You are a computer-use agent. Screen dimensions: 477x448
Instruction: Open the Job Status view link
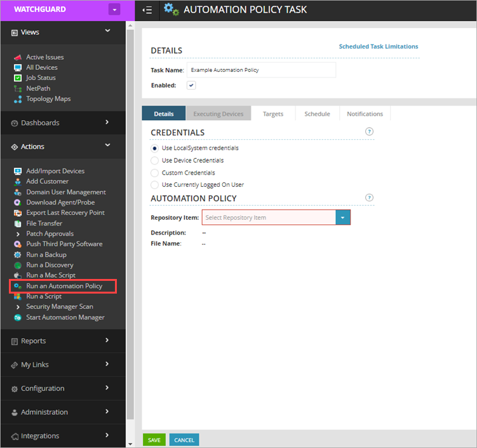point(41,78)
